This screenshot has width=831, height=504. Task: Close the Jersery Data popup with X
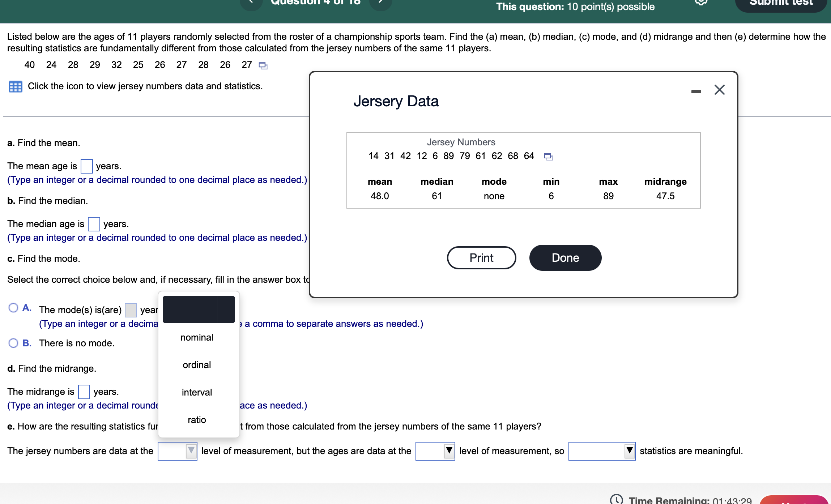(x=719, y=90)
